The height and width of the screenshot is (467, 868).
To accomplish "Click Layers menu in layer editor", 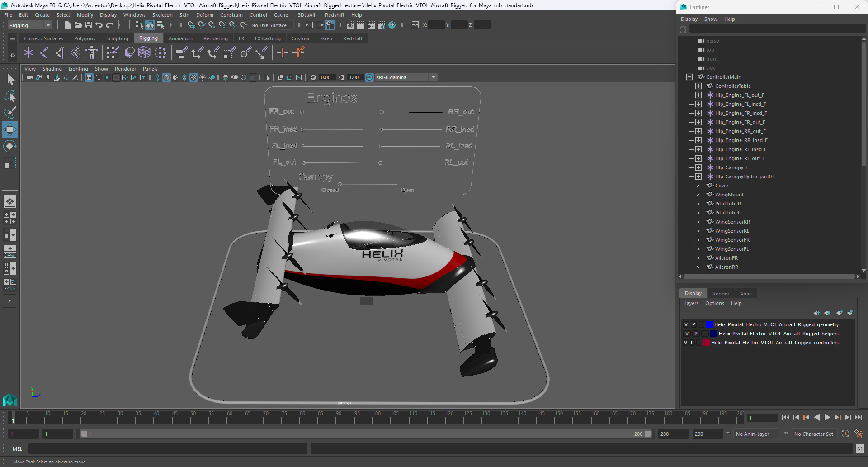I will (691, 303).
